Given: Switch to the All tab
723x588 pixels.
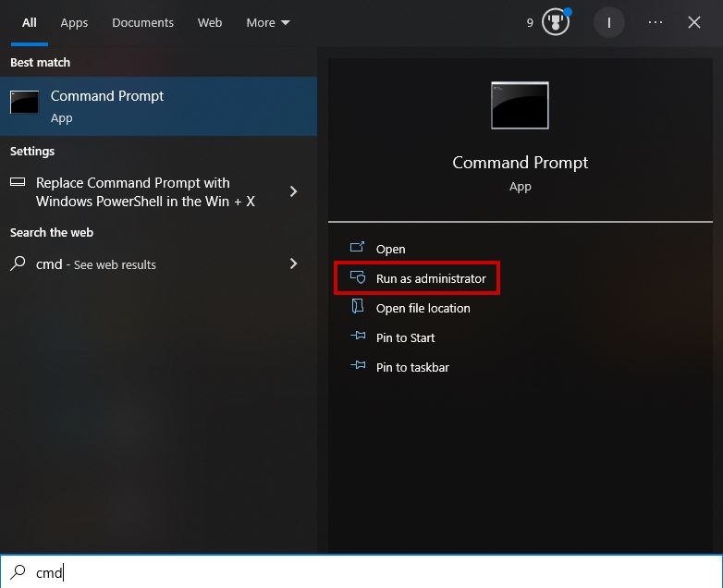Looking at the screenshot, I should point(29,22).
